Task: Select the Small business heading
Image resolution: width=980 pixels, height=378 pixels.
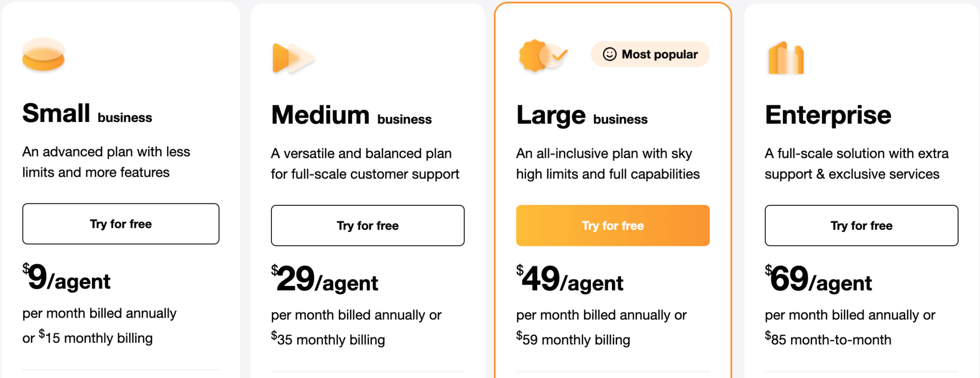Action: [87, 114]
